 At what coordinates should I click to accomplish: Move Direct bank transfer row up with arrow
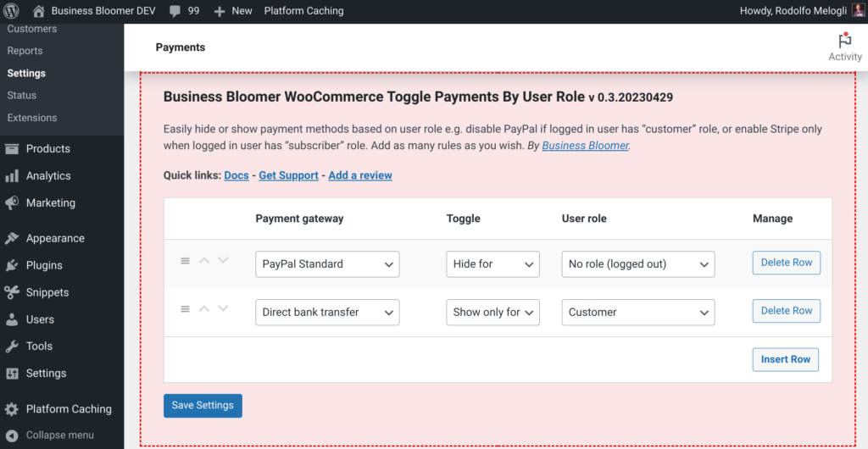(204, 308)
